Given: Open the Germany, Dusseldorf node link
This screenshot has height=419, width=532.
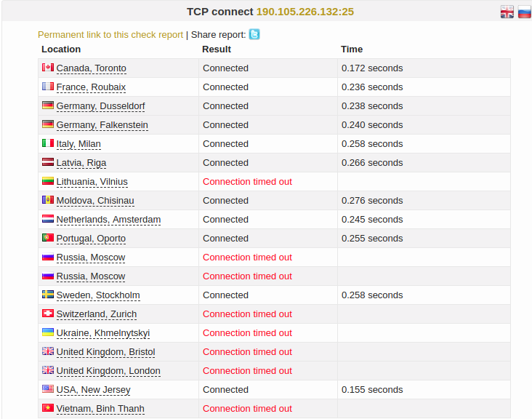Looking at the screenshot, I should [100, 106].
